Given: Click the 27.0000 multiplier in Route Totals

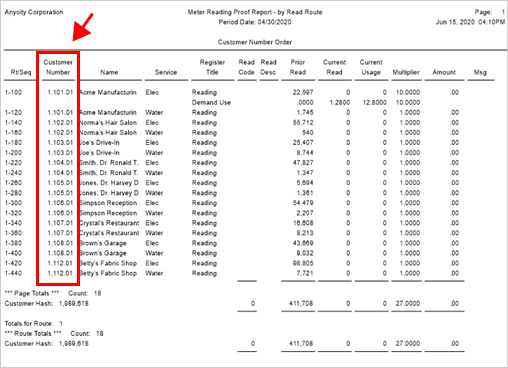Looking at the screenshot, I should point(408,343).
